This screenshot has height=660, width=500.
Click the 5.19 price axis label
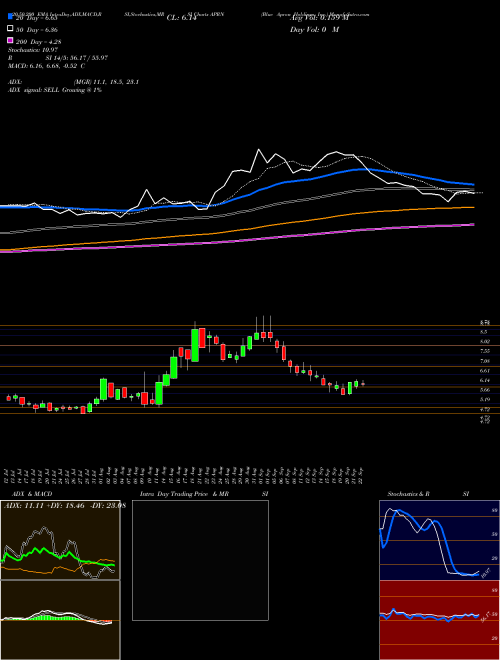click(x=485, y=399)
